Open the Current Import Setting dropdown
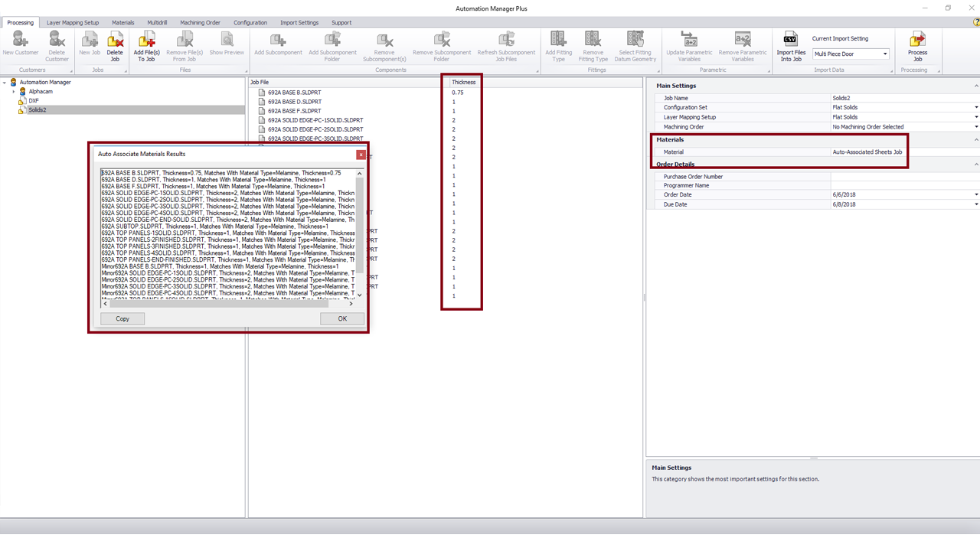980x551 pixels. 886,54
